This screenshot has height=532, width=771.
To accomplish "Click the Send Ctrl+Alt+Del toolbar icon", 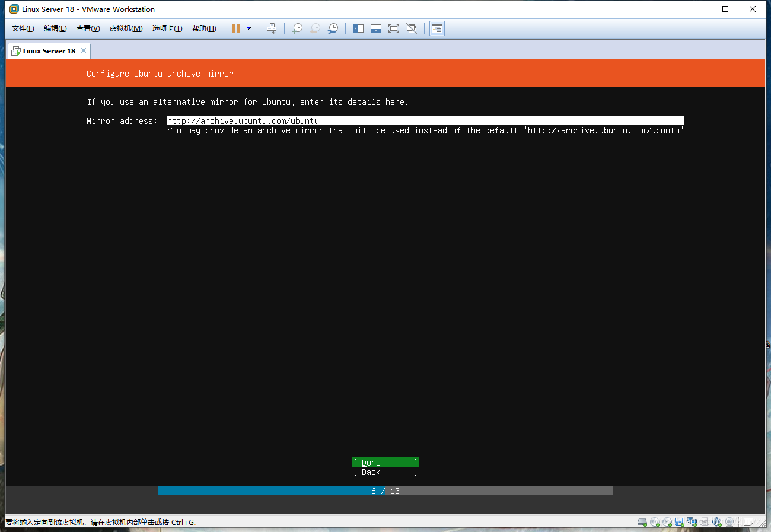I will point(272,28).
